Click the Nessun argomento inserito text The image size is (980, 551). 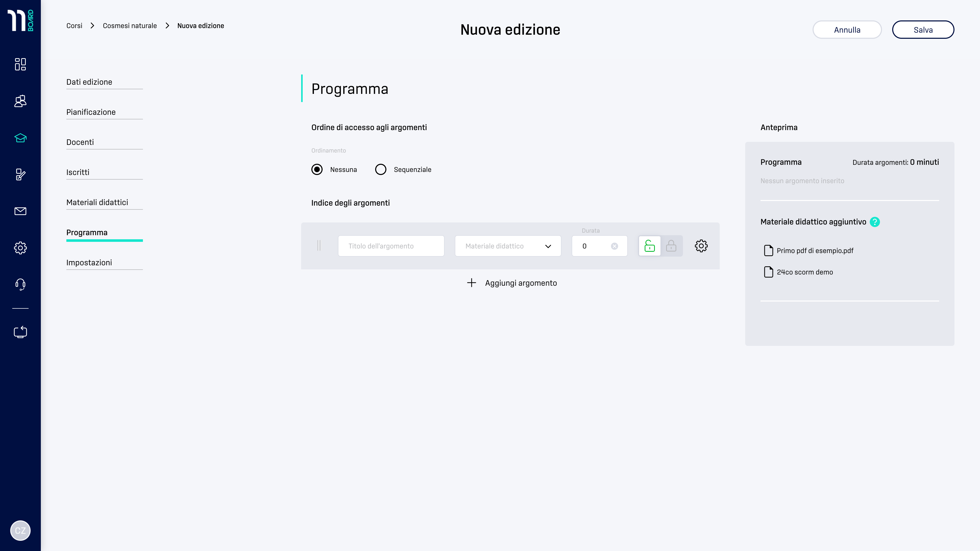[802, 181]
